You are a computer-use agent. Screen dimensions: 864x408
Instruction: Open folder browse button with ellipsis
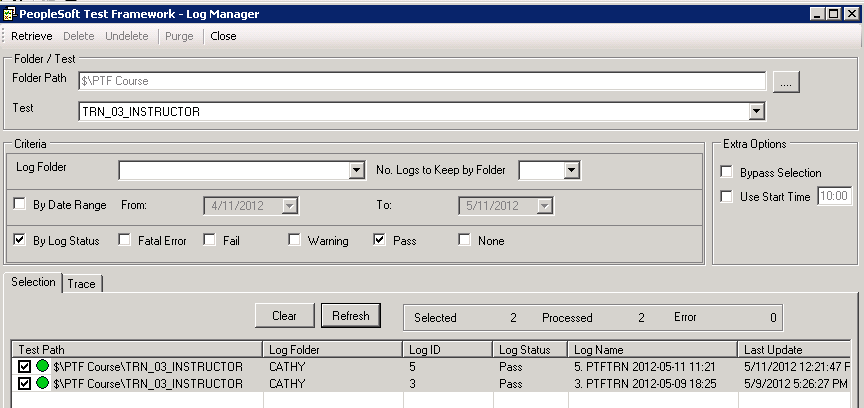(x=786, y=82)
